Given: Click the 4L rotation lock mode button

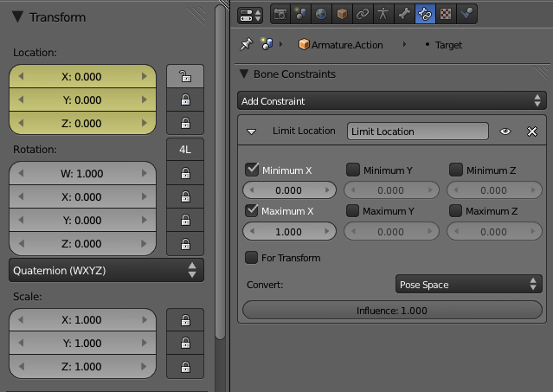Looking at the screenshot, I should pyautogui.click(x=185, y=150).
